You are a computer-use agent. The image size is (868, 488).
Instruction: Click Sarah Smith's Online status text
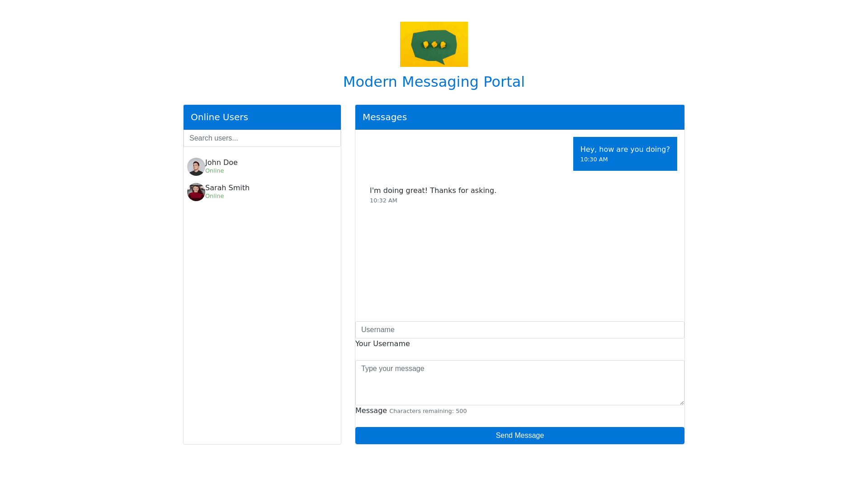tap(214, 196)
